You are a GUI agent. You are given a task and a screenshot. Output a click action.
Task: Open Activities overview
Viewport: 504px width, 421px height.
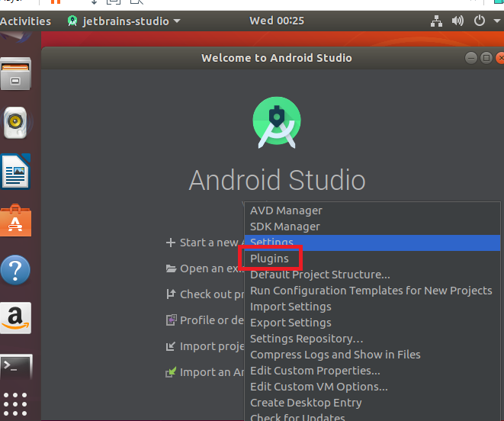tap(25, 21)
